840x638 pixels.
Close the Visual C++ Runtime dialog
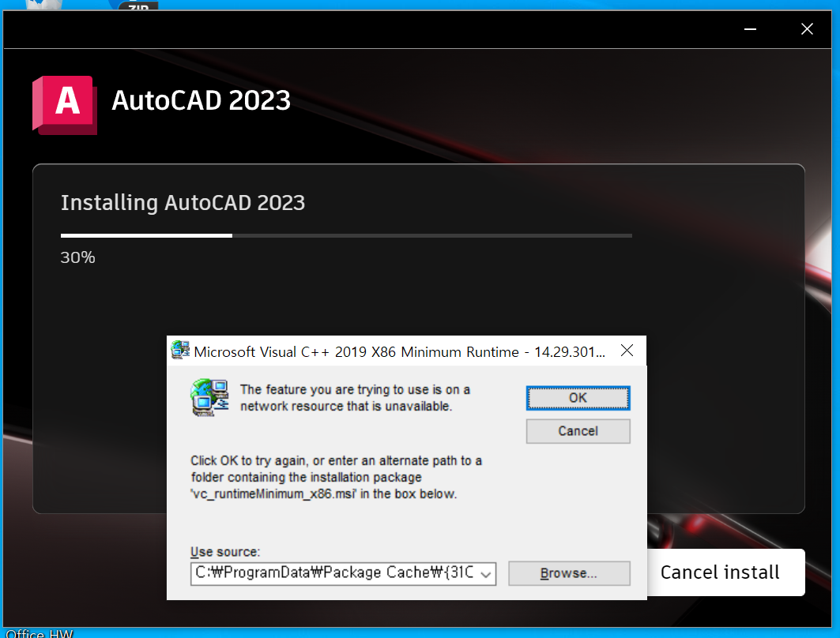click(x=627, y=351)
